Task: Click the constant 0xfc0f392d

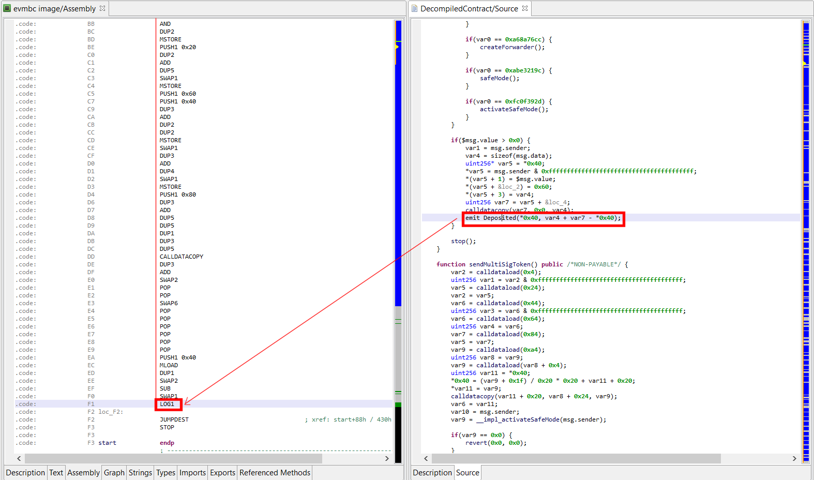Action: [523, 102]
